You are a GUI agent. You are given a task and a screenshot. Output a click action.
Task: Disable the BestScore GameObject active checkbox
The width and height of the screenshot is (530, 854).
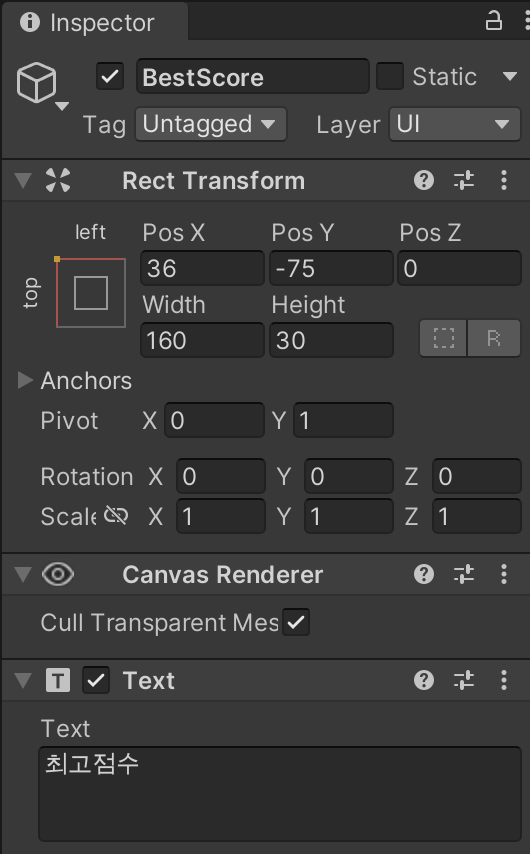click(110, 76)
